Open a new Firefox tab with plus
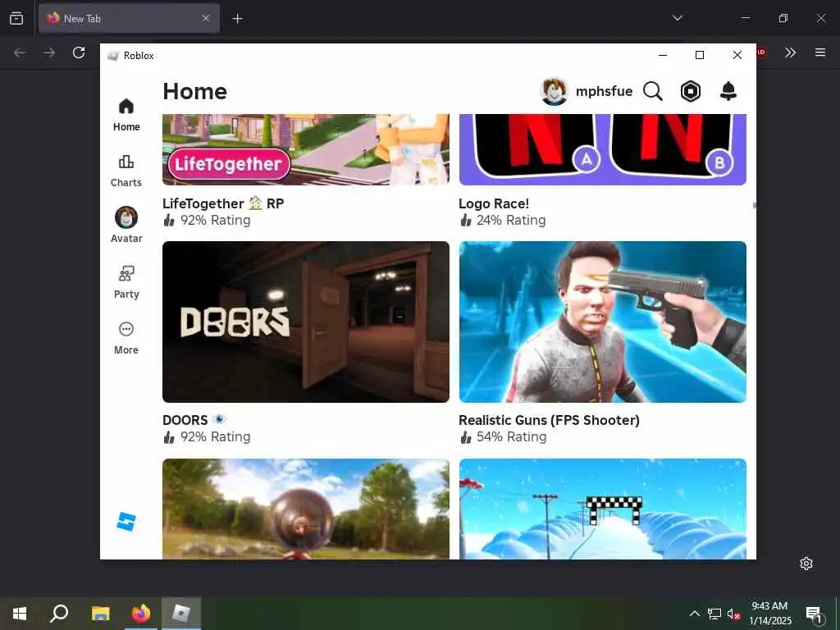This screenshot has height=630, width=840. coord(237,19)
